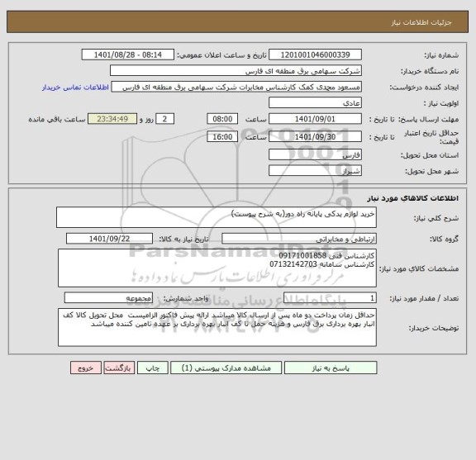Image resolution: width=476 pixels, height=460 pixels.
Task: Click the 'تاریخ و ساعت اعلان عمومی:' label
Action: pos(221,55)
